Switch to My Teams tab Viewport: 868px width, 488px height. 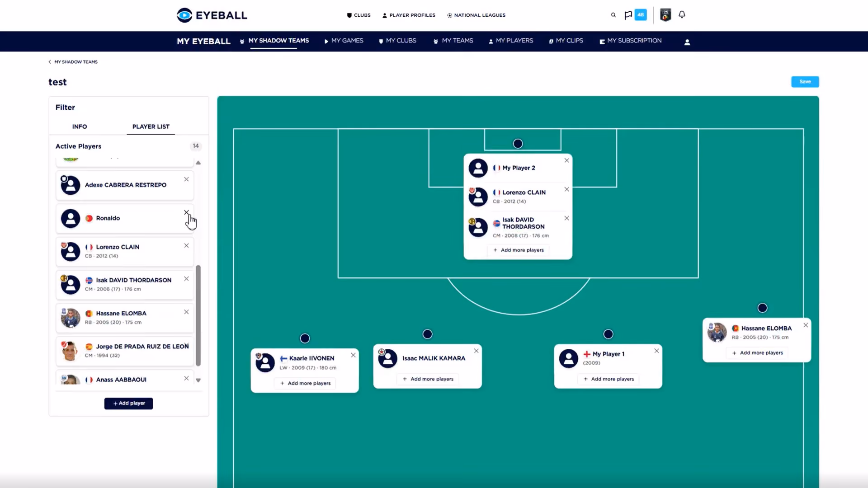[x=453, y=41]
